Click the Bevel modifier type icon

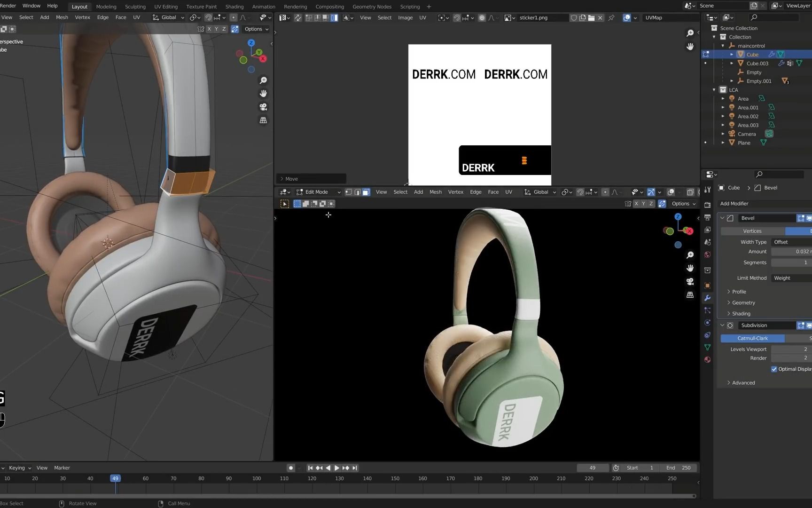(x=730, y=218)
